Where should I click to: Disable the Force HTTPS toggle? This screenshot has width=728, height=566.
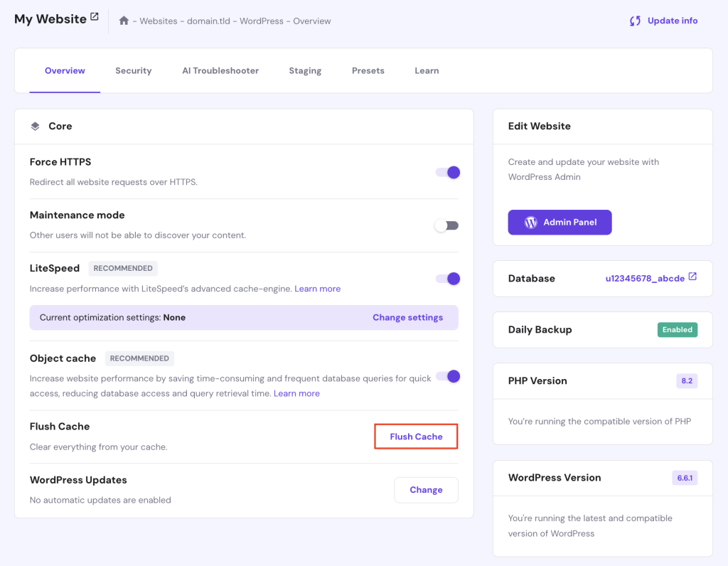(x=447, y=172)
